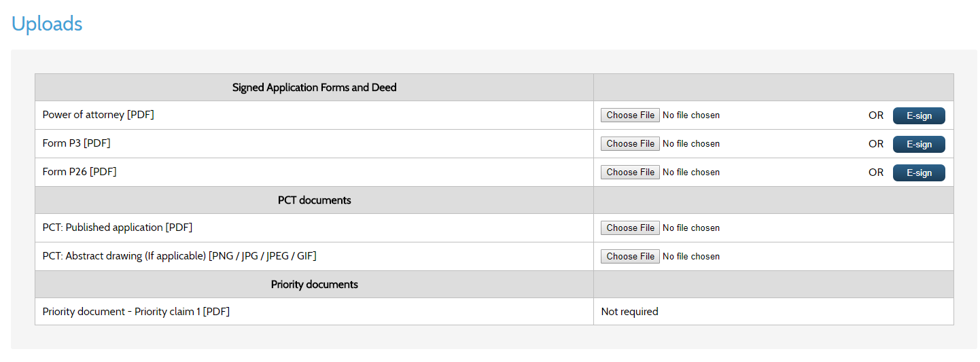The width and height of the screenshot is (980, 362).
Task: E-sign the Power of attorney
Action: (918, 115)
